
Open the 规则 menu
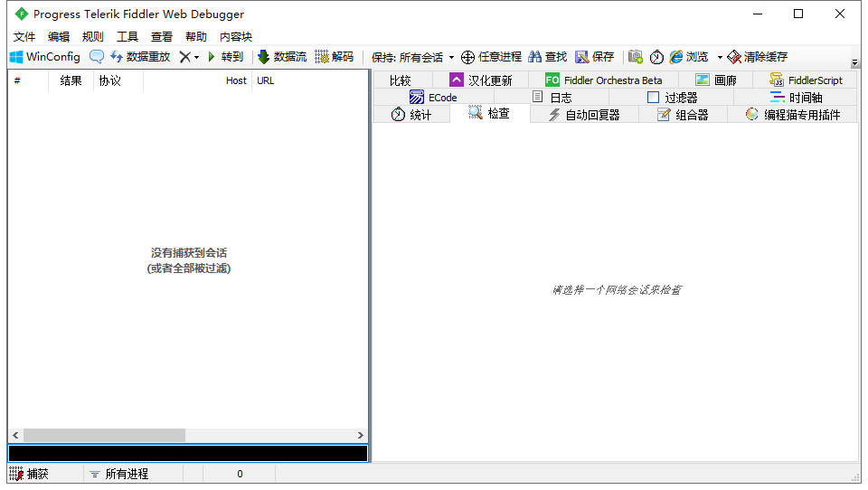pyautogui.click(x=93, y=36)
